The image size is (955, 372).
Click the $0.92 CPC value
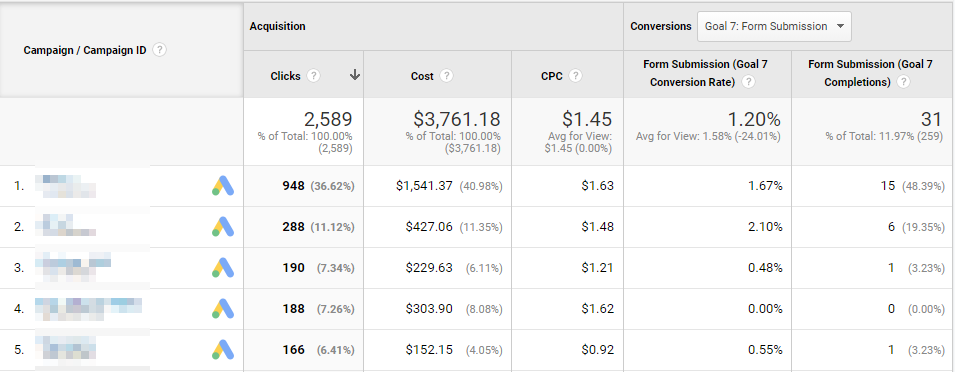tap(597, 349)
